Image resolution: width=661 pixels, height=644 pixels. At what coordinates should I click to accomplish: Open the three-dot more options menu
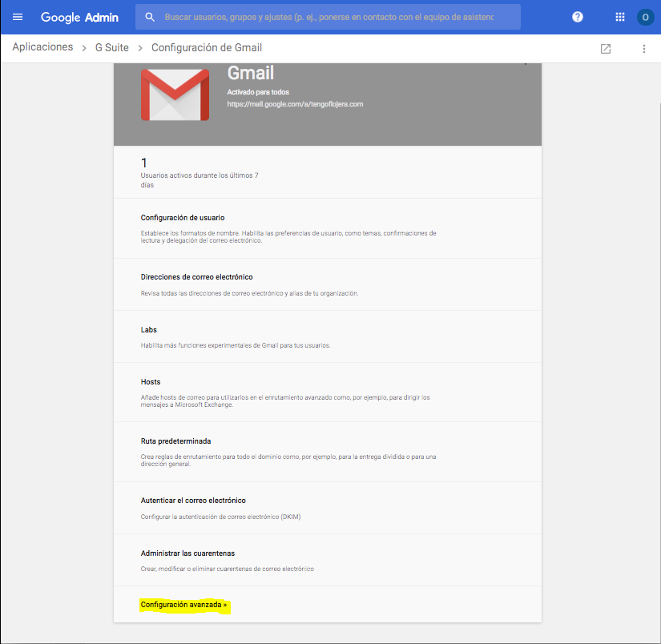[643, 49]
